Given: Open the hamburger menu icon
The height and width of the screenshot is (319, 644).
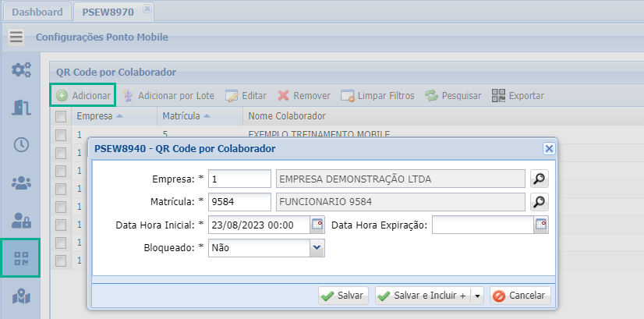Looking at the screenshot, I should click(16, 37).
